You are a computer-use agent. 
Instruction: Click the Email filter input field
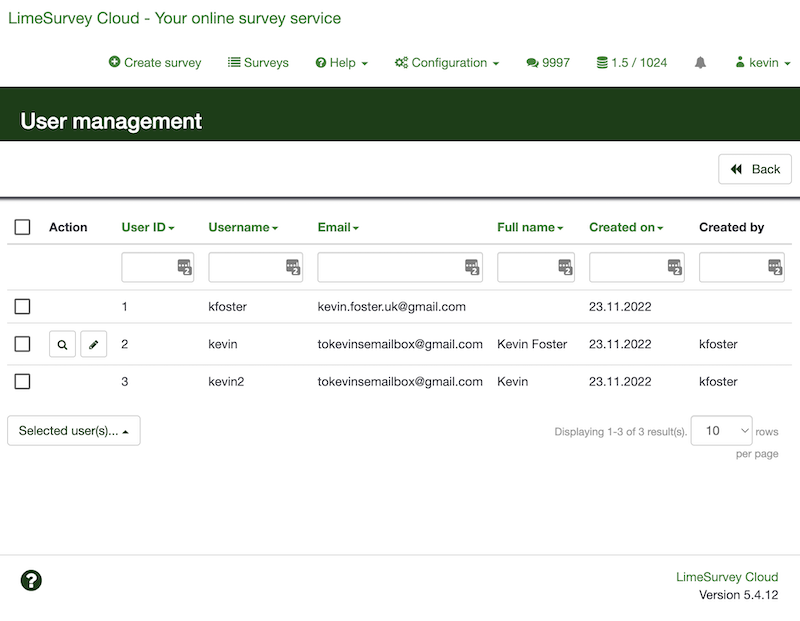click(390, 267)
